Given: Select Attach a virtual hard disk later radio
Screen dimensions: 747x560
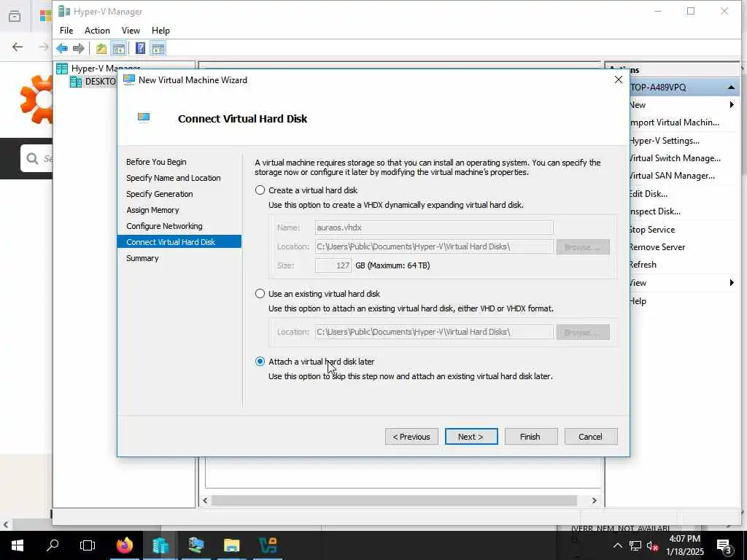Looking at the screenshot, I should tap(260, 362).
